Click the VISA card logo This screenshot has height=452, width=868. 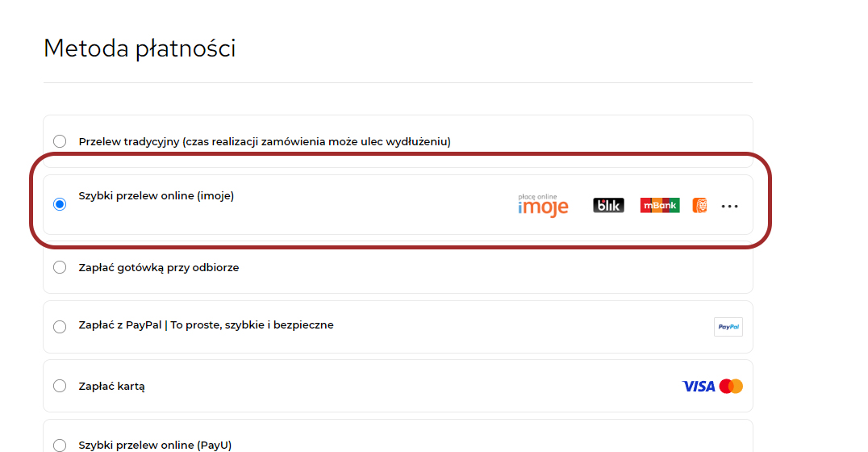point(699,386)
